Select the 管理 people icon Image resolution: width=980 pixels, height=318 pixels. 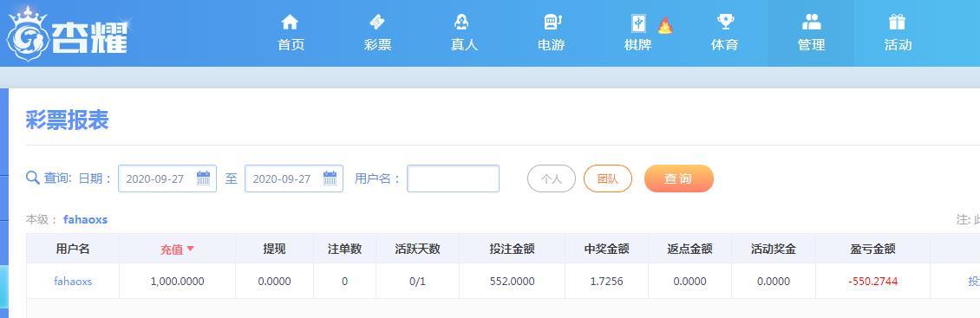811,23
